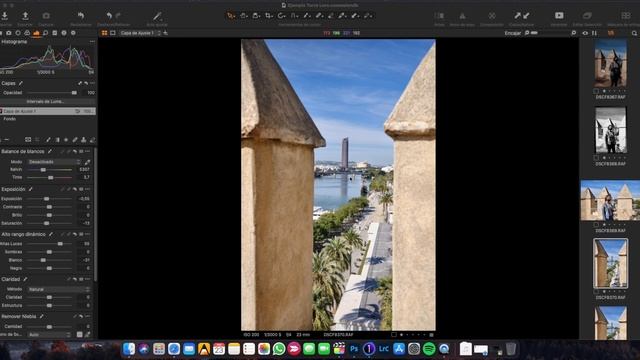Adjust the Exposición exposure slider
640x360 pixels.
50,199
